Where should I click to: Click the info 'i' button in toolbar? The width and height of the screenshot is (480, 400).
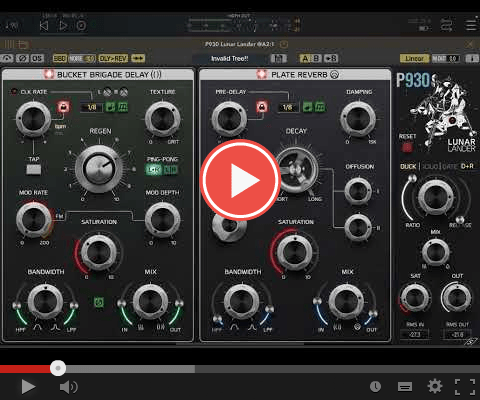[x=472, y=59]
